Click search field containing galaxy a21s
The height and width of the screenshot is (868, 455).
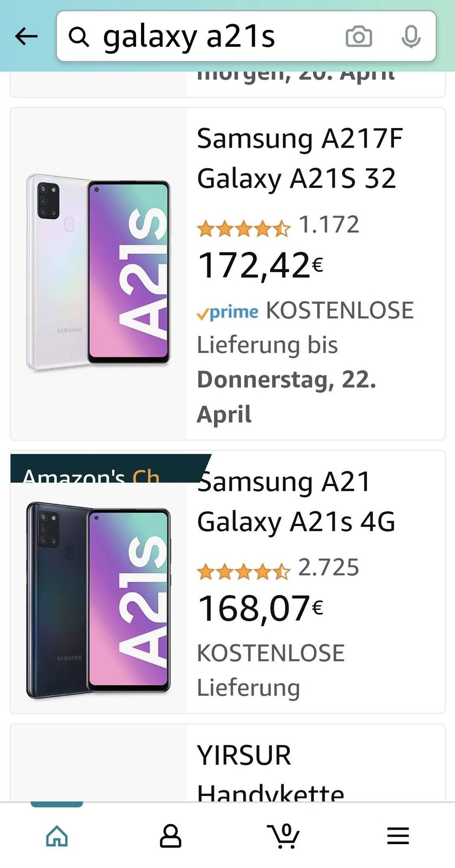[246, 36]
